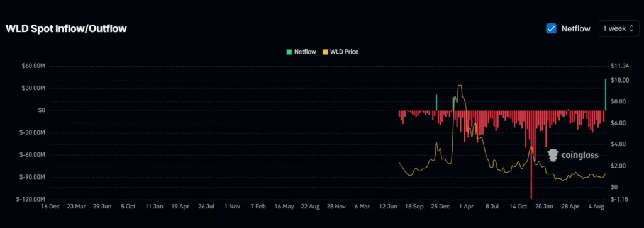This screenshot has height=228, width=644.
Task: Uncheck the Netflow checkbox
Action: [551, 28]
